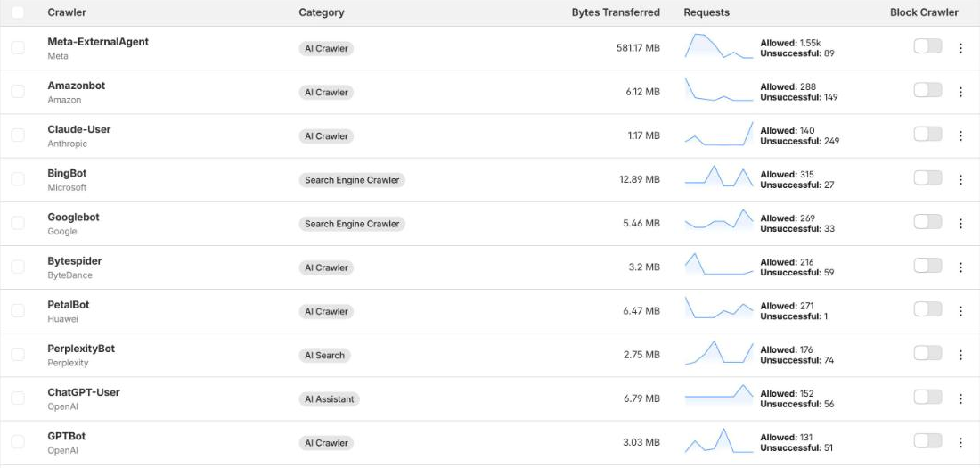Click the AI Assistant category tag
This screenshot has width=980, height=468.
point(330,399)
